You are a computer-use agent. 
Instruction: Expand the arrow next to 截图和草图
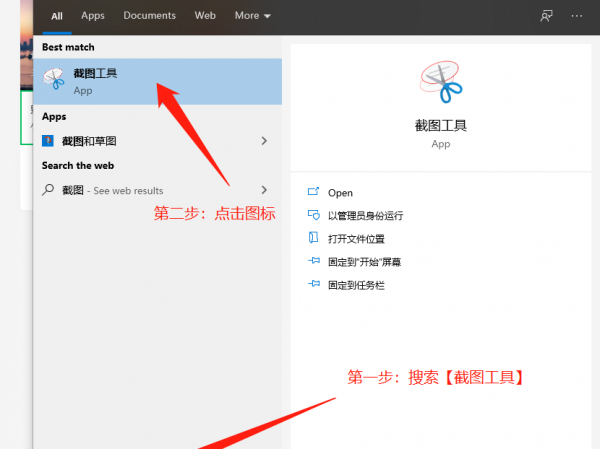tap(264, 141)
